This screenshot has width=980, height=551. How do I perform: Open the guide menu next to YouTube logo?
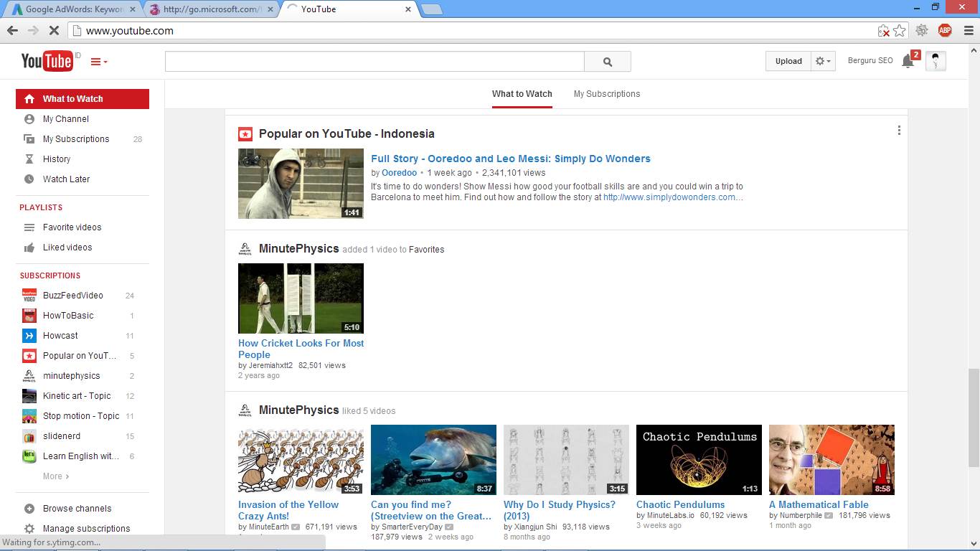(99, 62)
